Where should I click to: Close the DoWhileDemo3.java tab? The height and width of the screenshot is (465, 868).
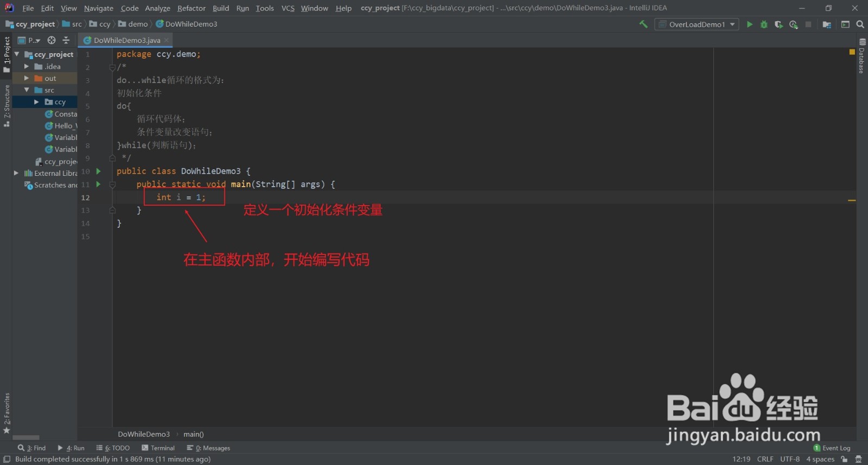coord(167,40)
